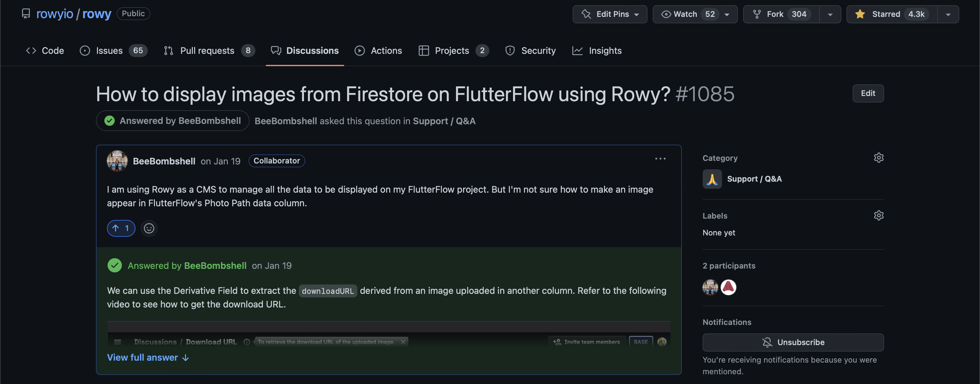The image size is (980, 384).
Task: Click the Labels settings gear
Action: click(879, 216)
